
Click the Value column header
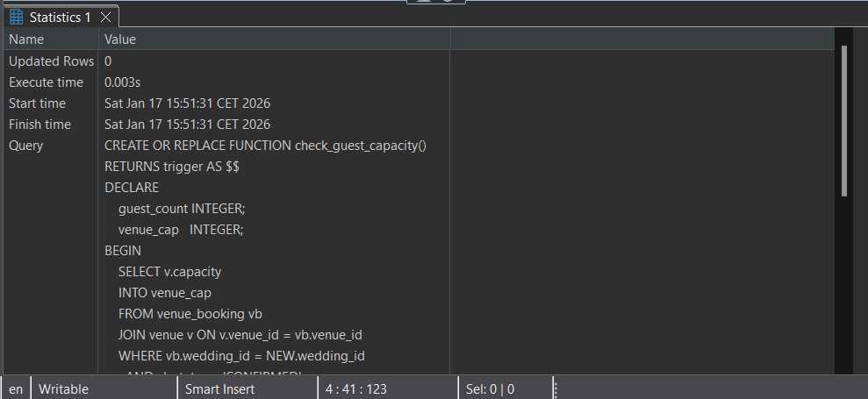pyautogui.click(x=120, y=39)
